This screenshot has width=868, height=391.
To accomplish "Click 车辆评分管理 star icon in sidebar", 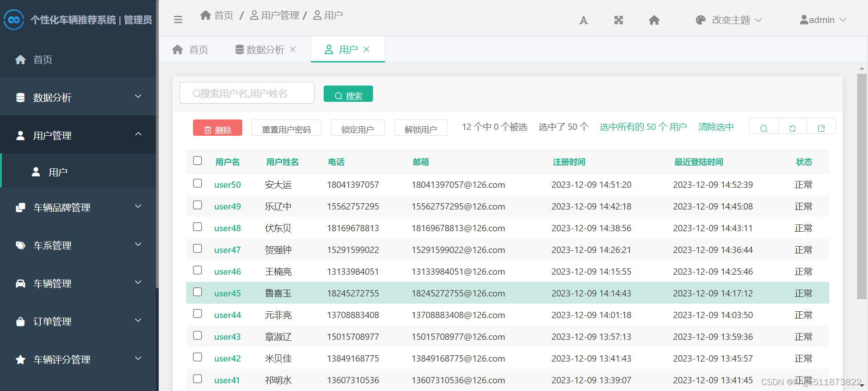I will (x=20, y=360).
